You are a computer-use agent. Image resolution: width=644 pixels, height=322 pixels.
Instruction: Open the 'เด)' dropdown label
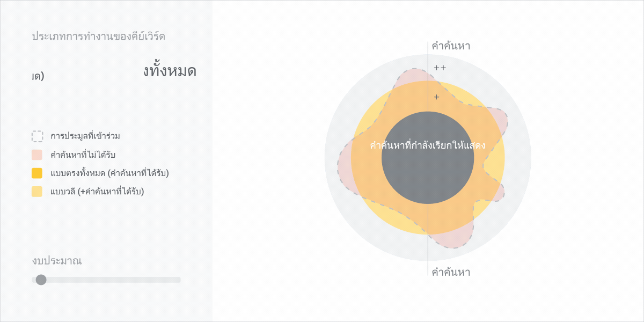[38, 75]
